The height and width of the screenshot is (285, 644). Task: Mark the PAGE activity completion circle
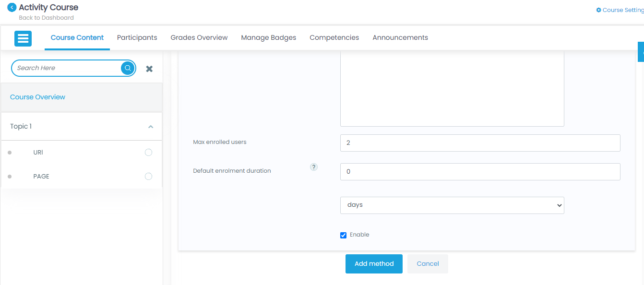pos(148,177)
